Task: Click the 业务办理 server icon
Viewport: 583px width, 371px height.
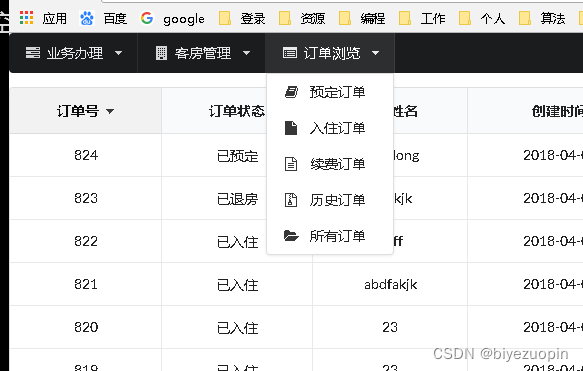Action: 33,53
